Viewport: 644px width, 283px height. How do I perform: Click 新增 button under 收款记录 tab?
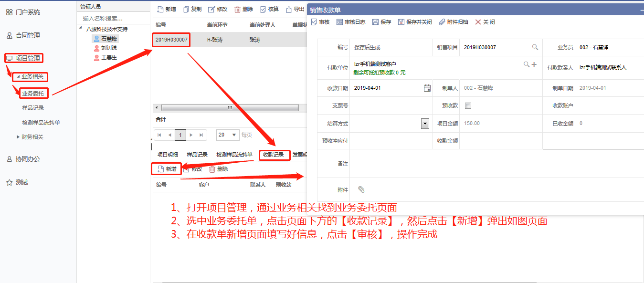click(167, 169)
